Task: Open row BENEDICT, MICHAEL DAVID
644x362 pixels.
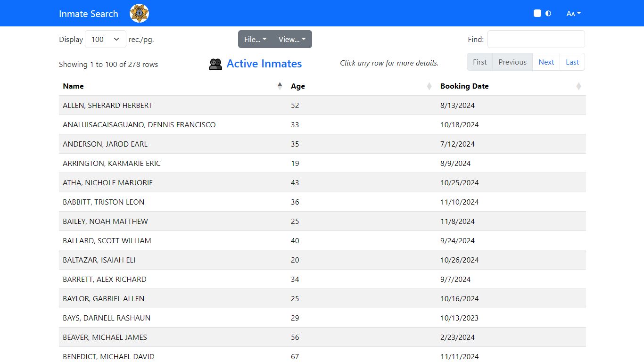Action: pos(322,354)
